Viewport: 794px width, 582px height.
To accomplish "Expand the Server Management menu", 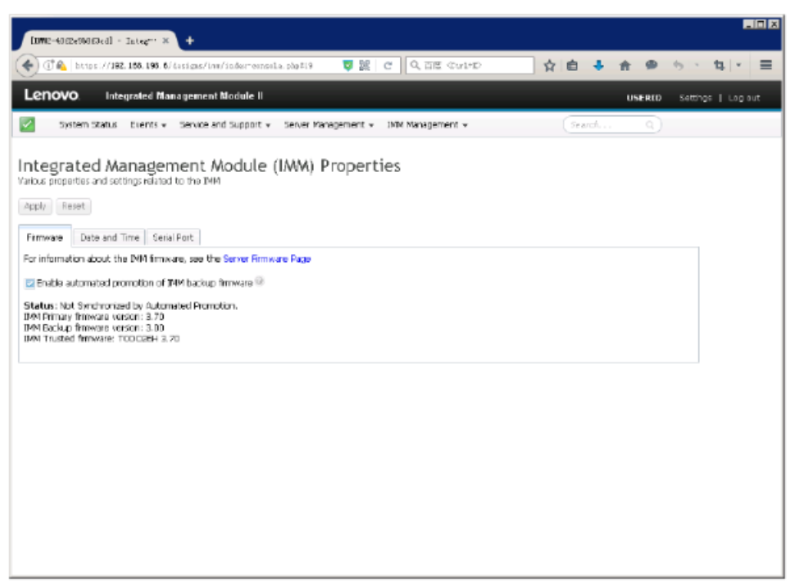I will tap(329, 125).
